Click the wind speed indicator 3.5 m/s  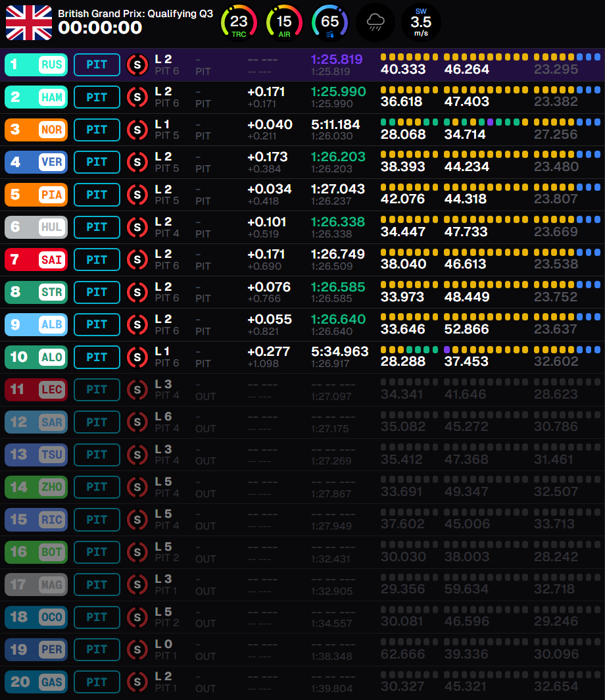tap(421, 22)
